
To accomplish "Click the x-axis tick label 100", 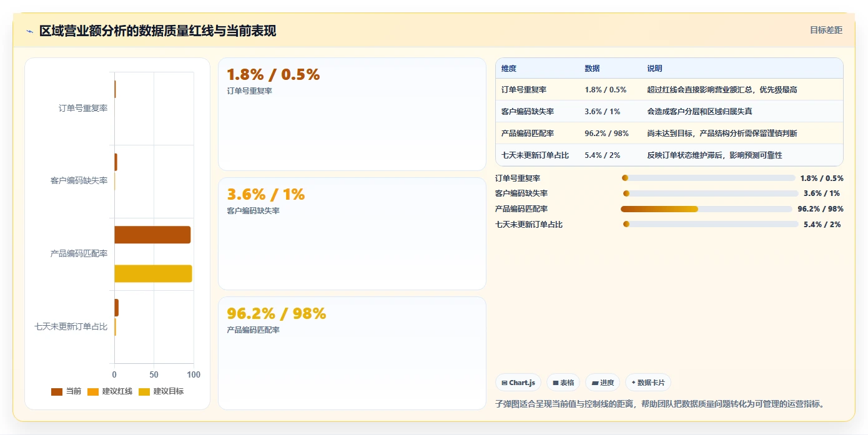I will [194, 374].
